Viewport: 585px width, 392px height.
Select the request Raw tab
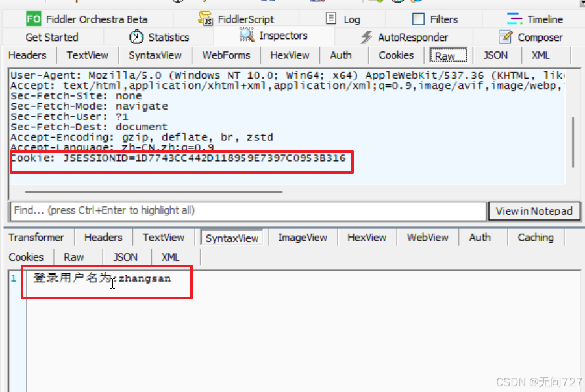(x=448, y=56)
